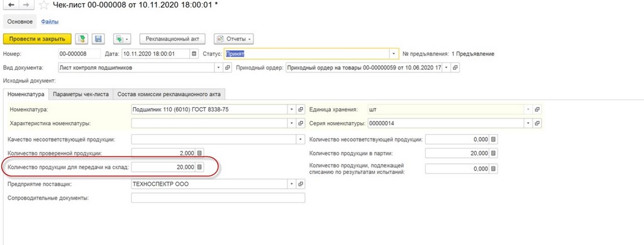644x245 pixels.
Task: Expand the Статус dropdown
Action: (x=394, y=54)
